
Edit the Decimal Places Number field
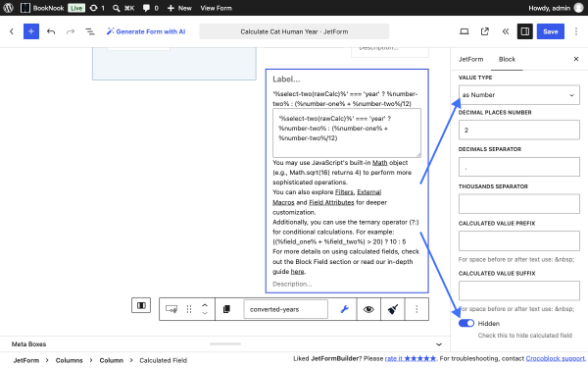pos(519,130)
